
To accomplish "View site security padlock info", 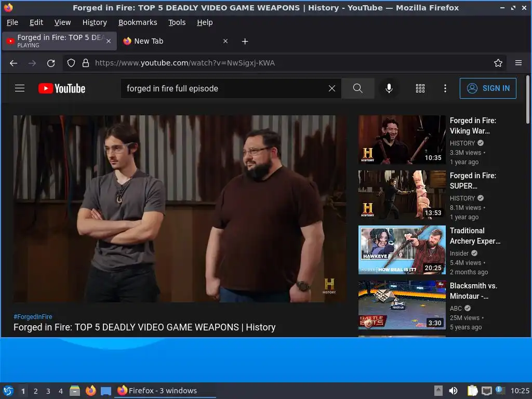I will click(86, 63).
